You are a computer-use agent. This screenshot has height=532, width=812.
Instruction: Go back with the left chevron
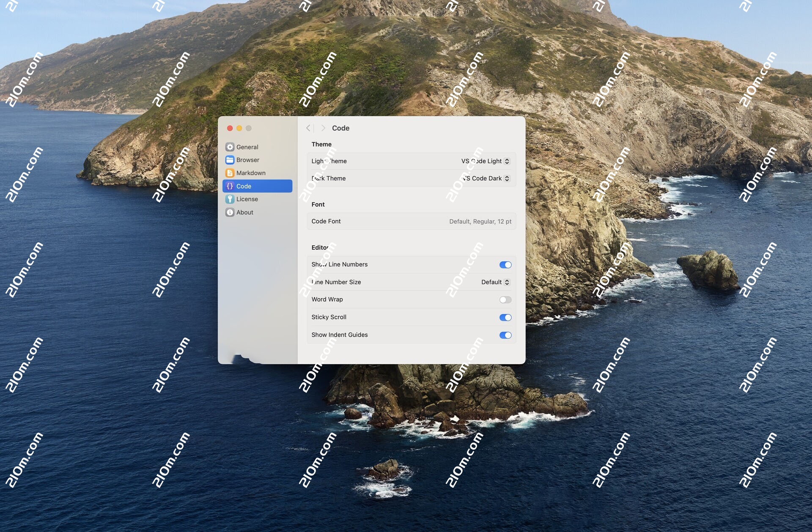click(308, 128)
